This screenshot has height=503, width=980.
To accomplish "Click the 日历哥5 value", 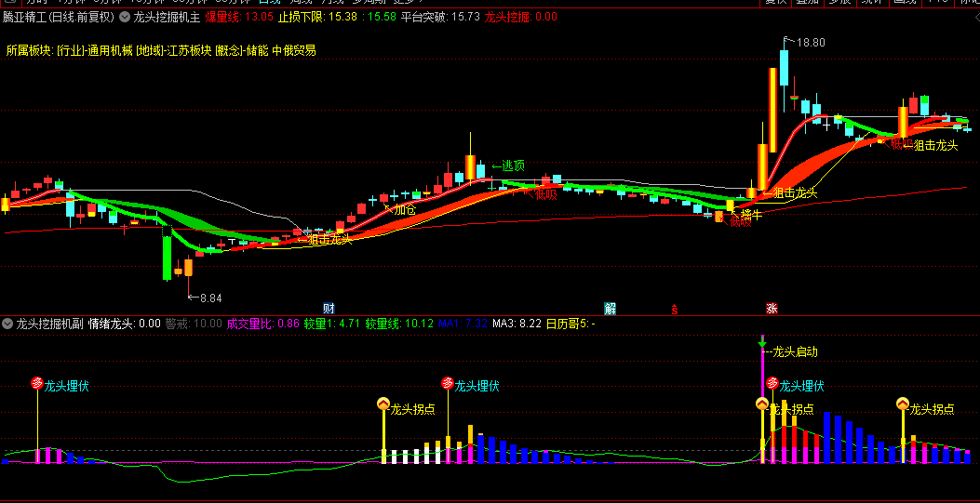I will (x=571, y=324).
